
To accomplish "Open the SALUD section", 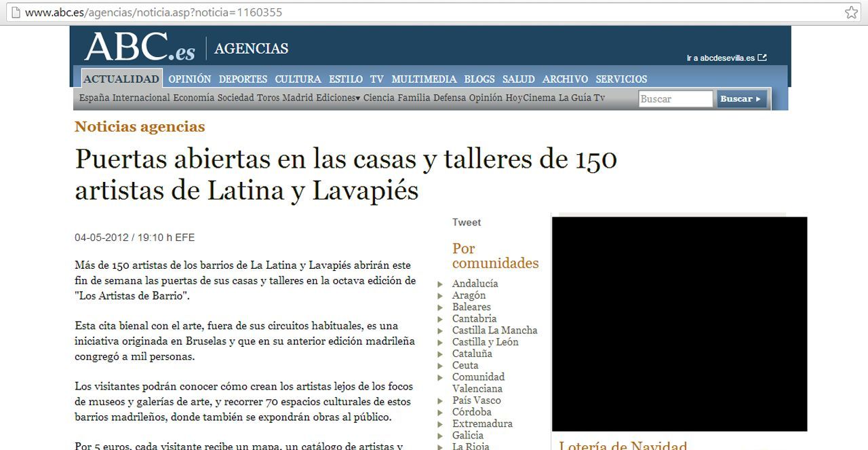I will point(519,79).
